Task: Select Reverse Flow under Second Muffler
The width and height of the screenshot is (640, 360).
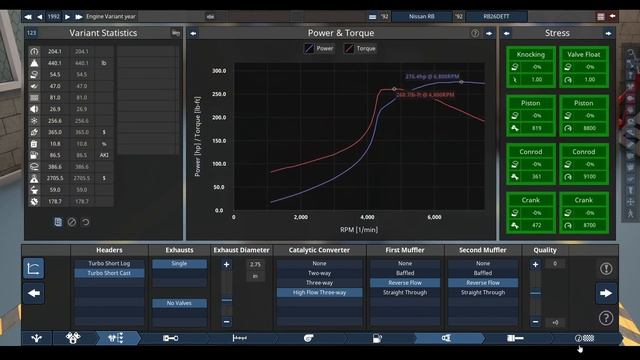Action: coord(483,283)
